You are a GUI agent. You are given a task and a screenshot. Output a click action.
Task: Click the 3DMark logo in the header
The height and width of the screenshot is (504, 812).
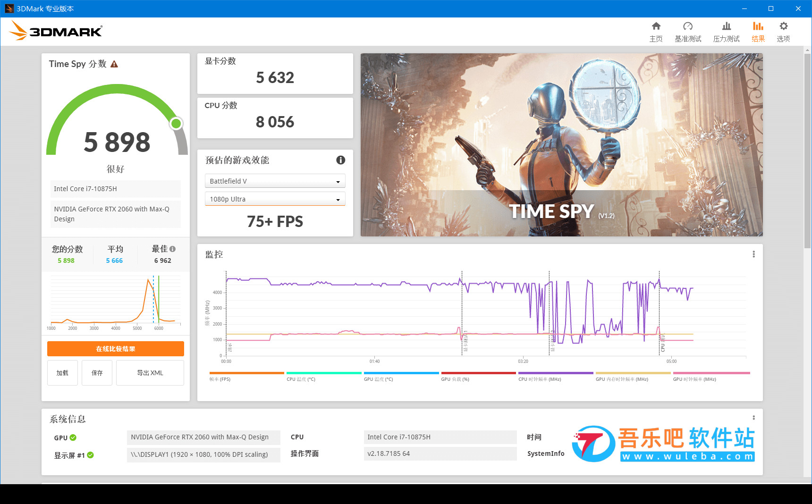(56, 31)
